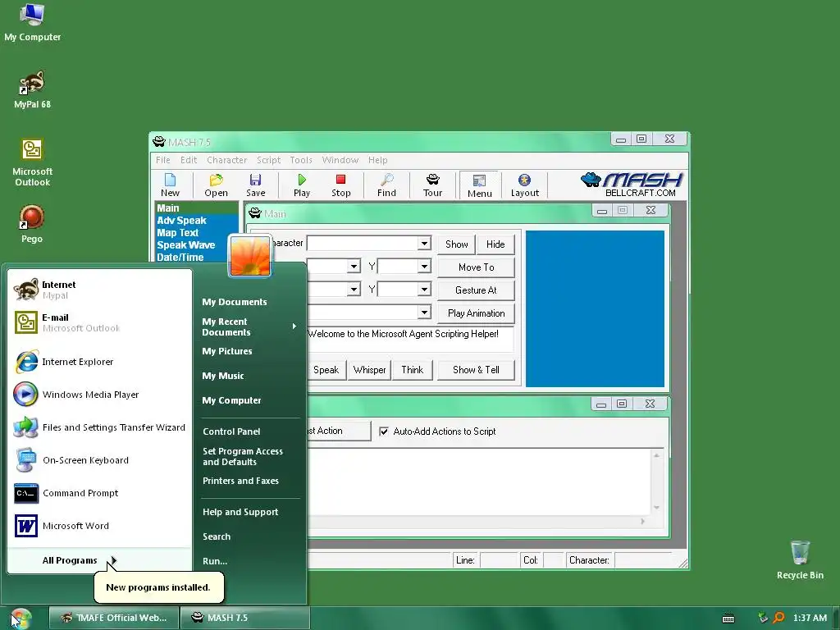Click the keyboard icon in system tray
The image size is (840, 630).
pos(728,619)
